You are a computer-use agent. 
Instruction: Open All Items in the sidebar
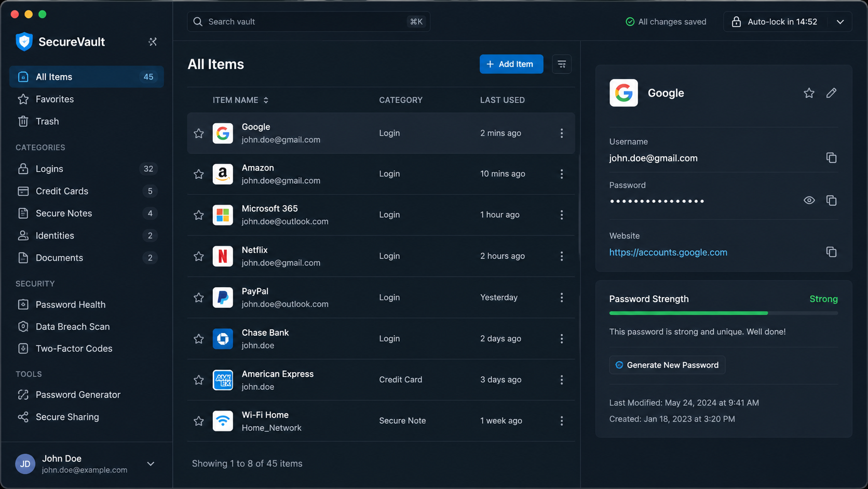[x=87, y=77]
